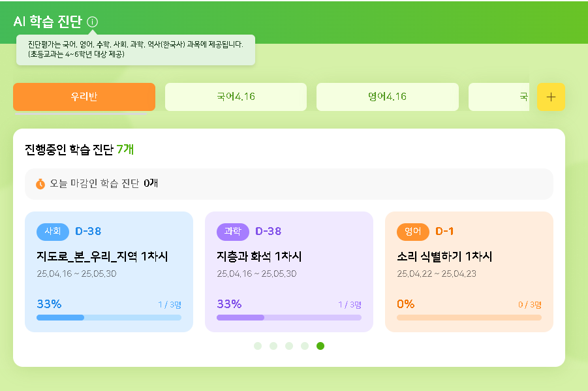Select the partially hidden fourth class tab
This screenshot has height=391, width=588.
pyautogui.click(x=500, y=97)
